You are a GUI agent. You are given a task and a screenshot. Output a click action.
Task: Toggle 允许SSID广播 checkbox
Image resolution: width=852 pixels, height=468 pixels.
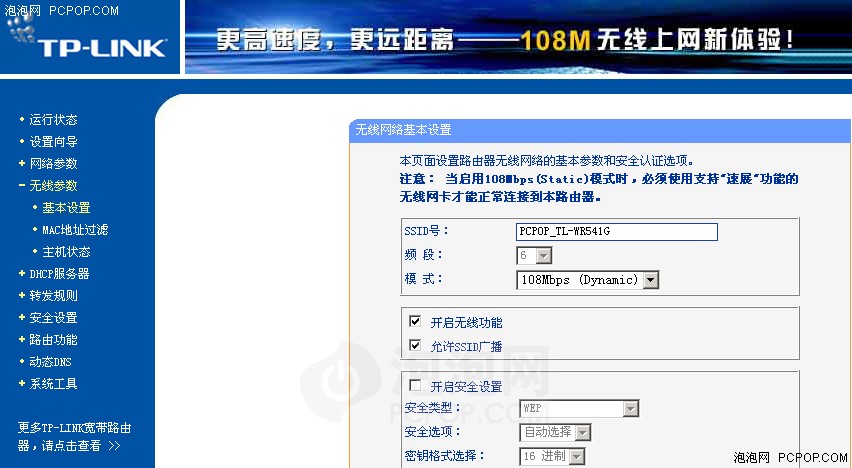pos(415,345)
